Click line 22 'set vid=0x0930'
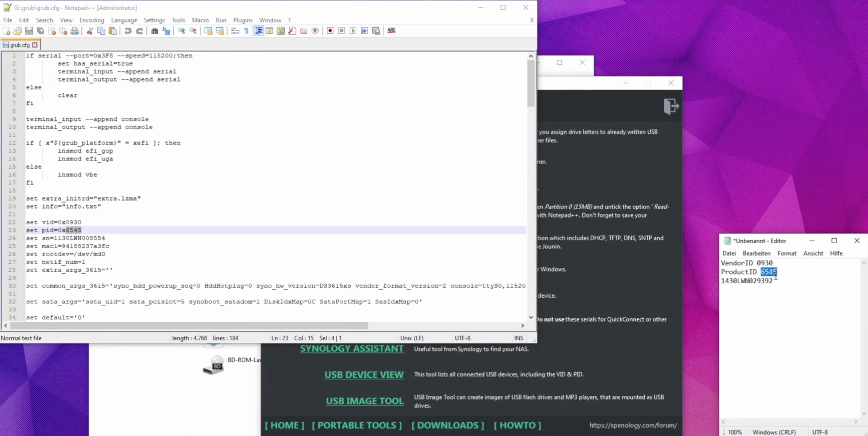868x436 pixels. pyautogui.click(x=54, y=222)
